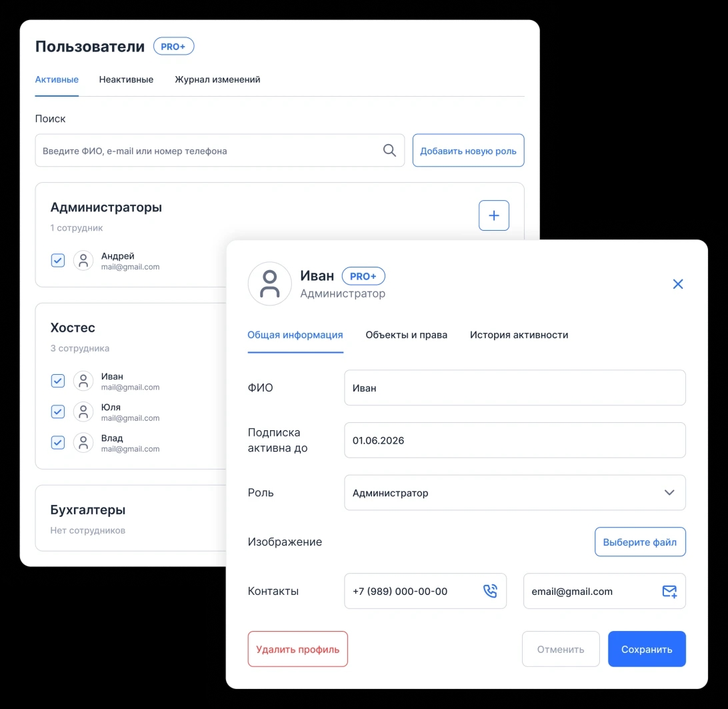This screenshot has height=709, width=728.
Task: Click the PRO+ badge next to Пользователи
Action: (173, 47)
